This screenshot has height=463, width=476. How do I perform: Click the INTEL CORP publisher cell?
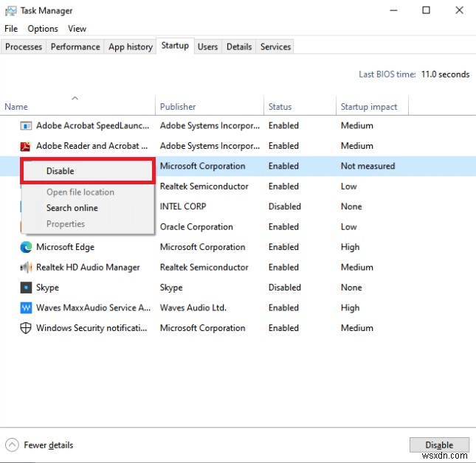[x=183, y=206]
